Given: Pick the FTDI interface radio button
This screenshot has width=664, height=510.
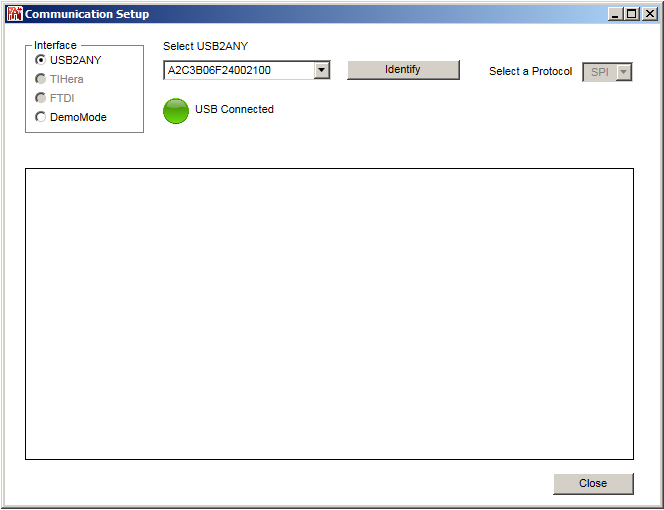Looking at the screenshot, I should pyautogui.click(x=40, y=98).
